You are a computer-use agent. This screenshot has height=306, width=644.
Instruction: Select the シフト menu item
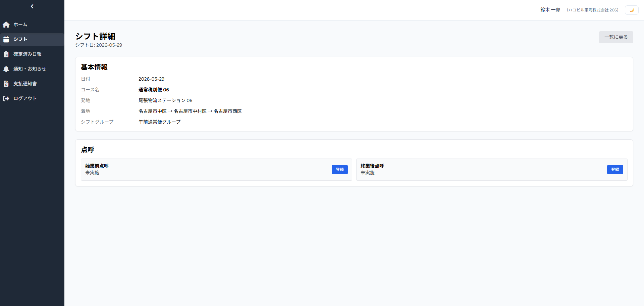[32, 39]
